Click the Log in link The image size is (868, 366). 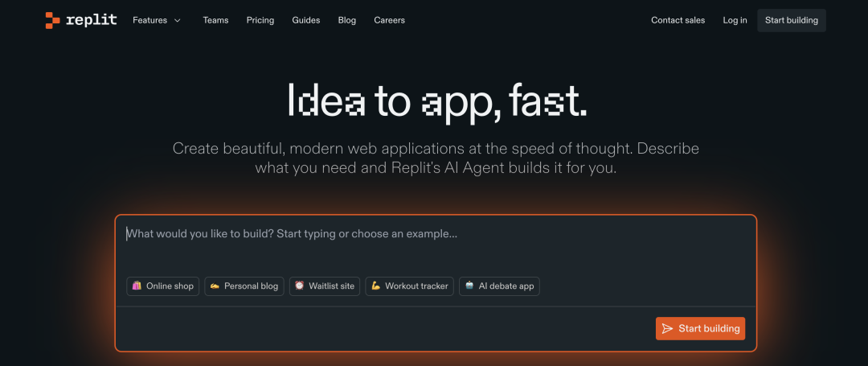[735, 20]
